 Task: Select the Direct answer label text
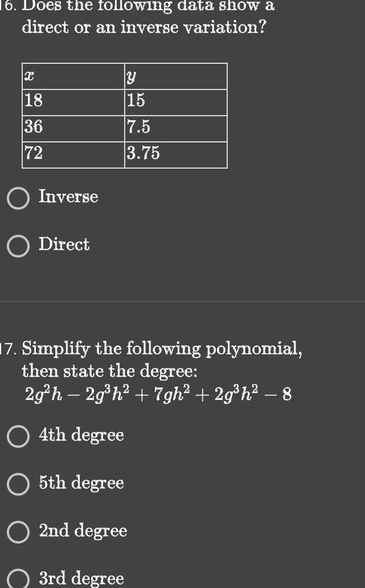click(64, 244)
